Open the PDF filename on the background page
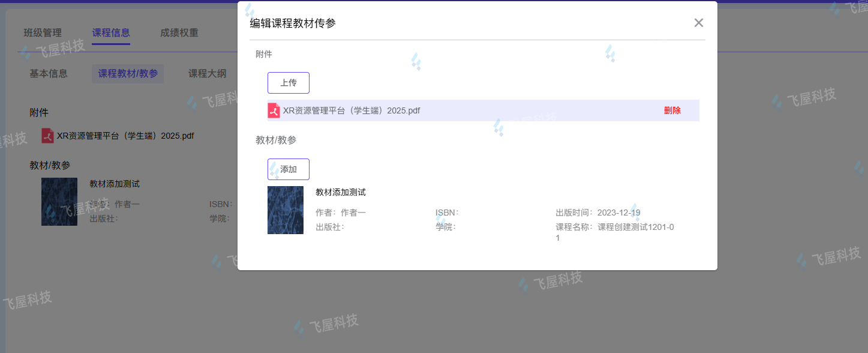Viewport: 868px width, 353px height. (125, 136)
